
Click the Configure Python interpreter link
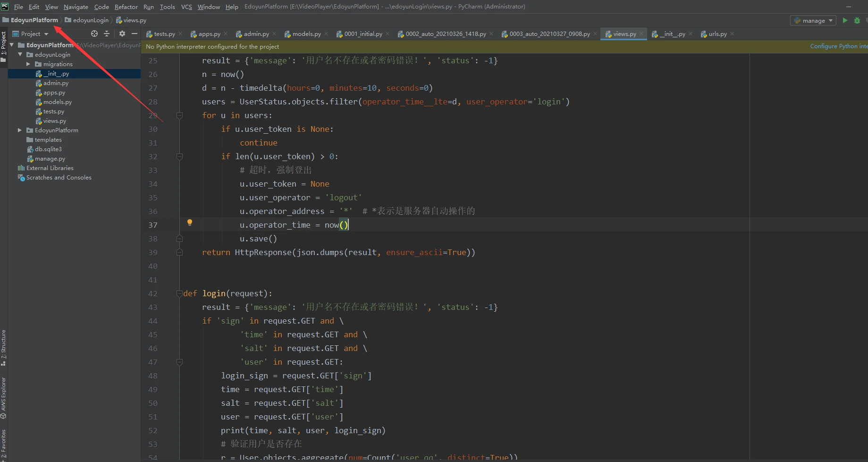tap(839, 46)
